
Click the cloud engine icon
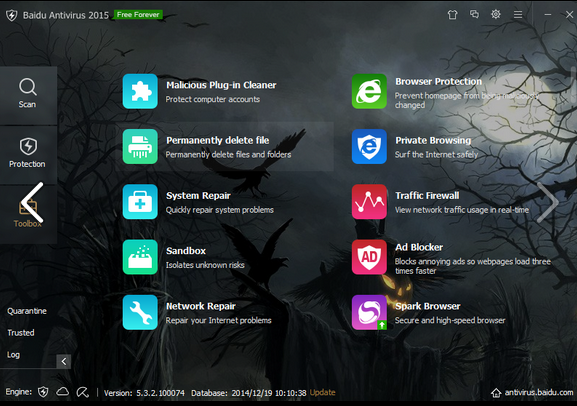coord(63,392)
